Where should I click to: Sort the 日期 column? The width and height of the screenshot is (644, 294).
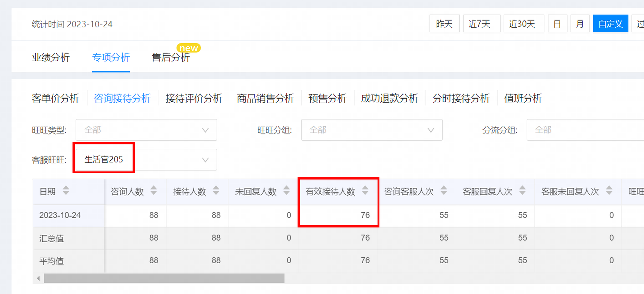pyautogui.click(x=66, y=191)
